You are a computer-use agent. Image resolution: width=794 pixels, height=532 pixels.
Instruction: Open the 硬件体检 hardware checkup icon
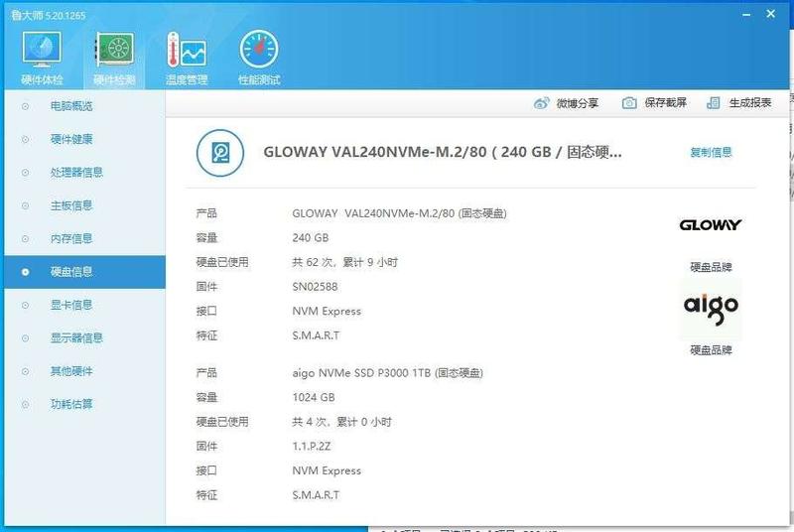pos(42,50)
